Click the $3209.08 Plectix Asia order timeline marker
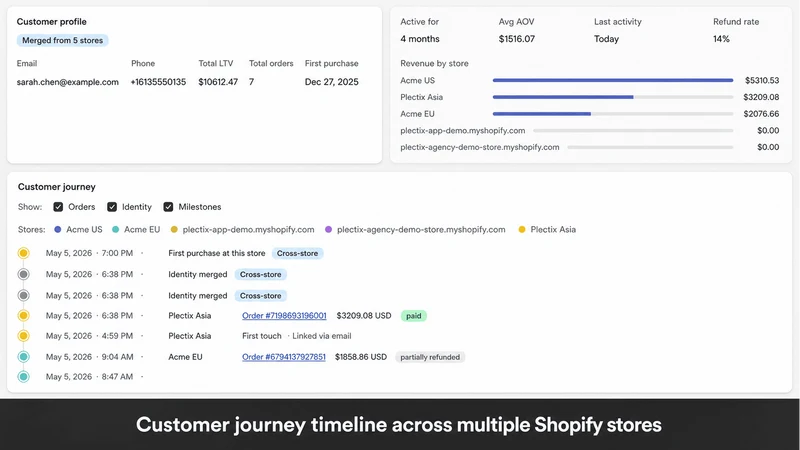Screen dimensions: 800x450 23,315
